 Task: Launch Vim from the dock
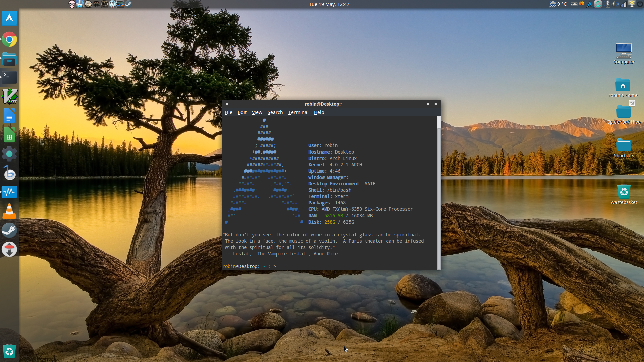click(9, 97)
